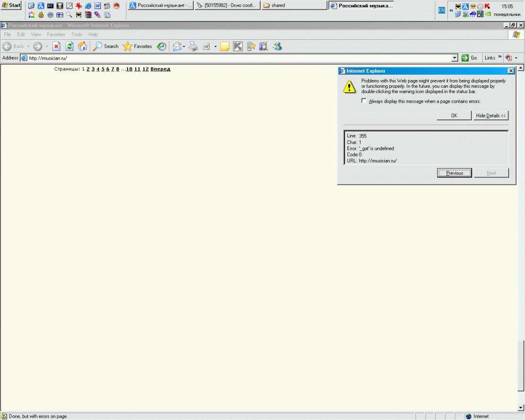
Task: Open the Tools menu
Action: pos(77,34)
